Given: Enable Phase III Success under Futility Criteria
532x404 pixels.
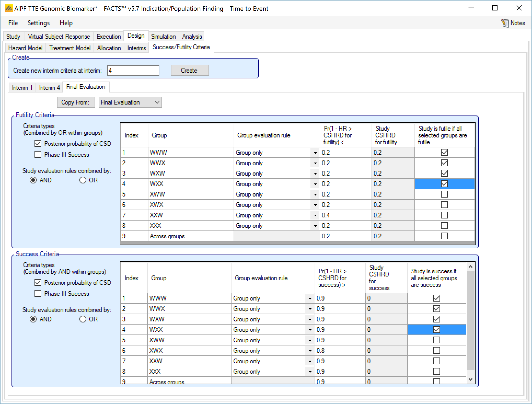Looking at the screenshot, I should coord(38,155).
